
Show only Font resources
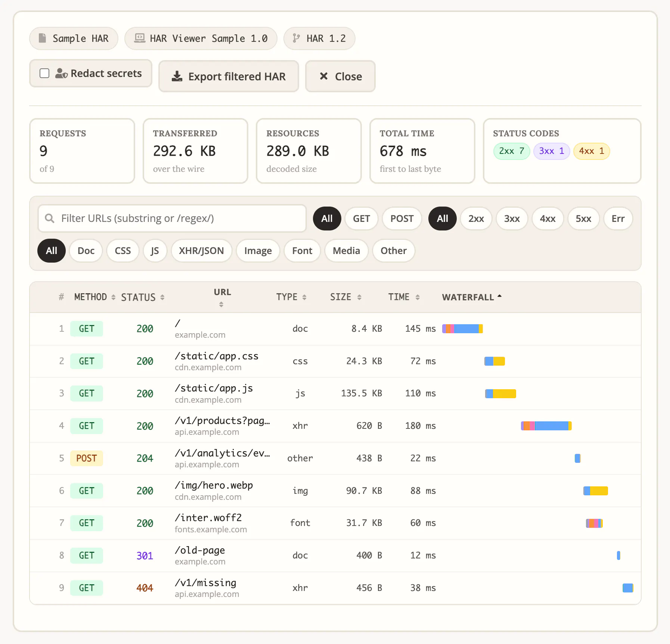(x=302, y=251)
